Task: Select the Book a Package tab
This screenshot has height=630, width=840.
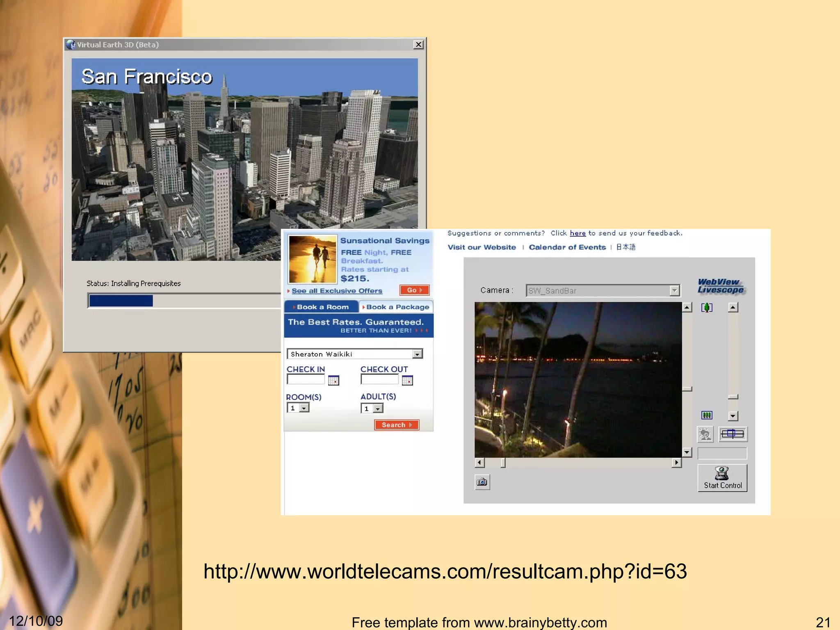Action: tap(396, 307)
